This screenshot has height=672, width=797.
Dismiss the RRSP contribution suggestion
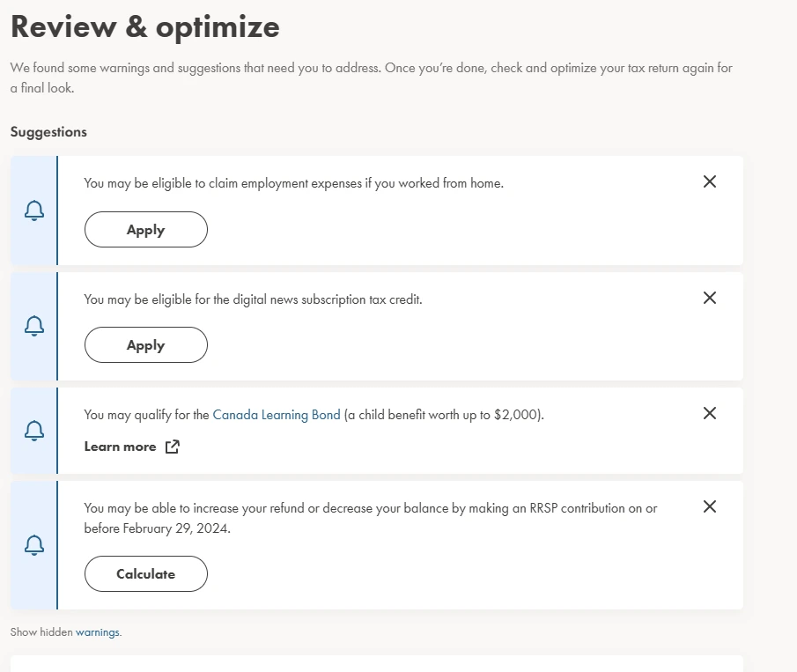(x=710, y=506)
